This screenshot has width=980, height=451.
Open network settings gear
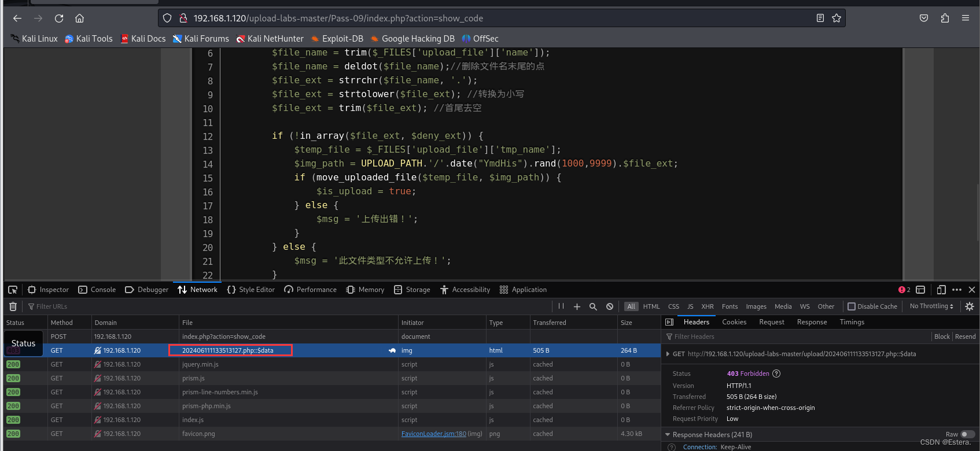(x=970, y=306)
